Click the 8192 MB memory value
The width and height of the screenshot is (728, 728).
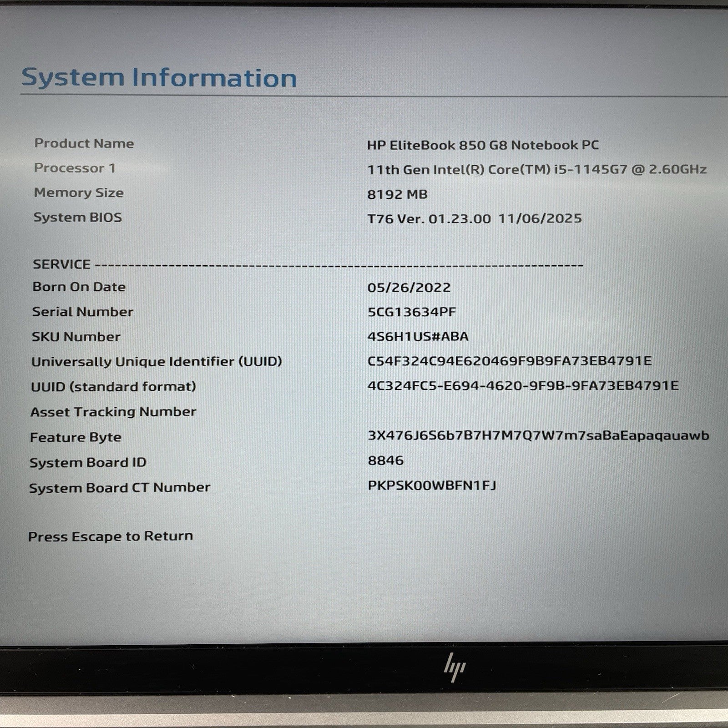(x=398, y=194)
